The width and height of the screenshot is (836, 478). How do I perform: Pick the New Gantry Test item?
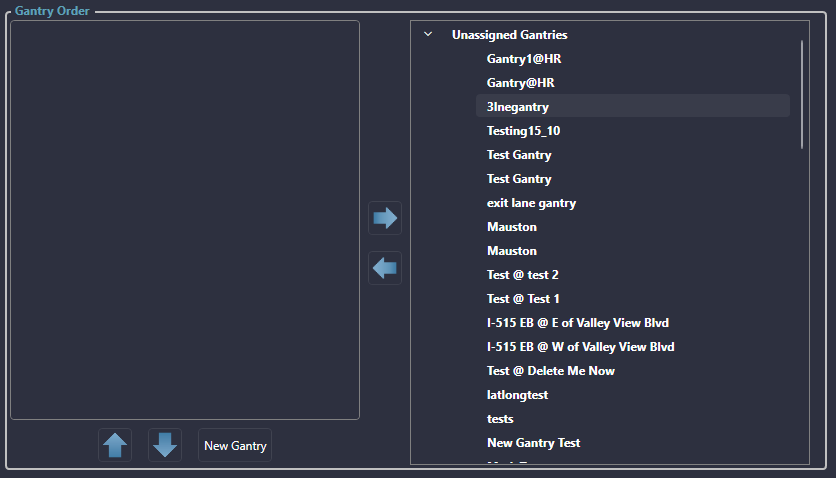click(533, 443)
